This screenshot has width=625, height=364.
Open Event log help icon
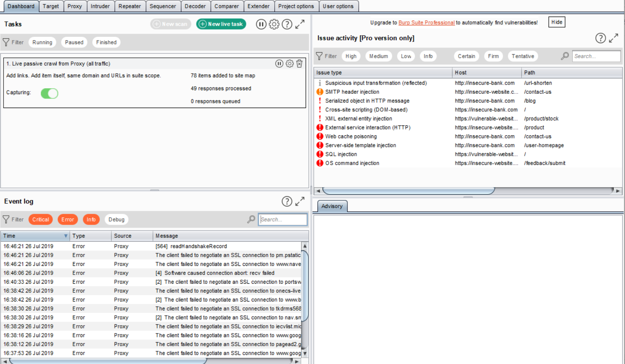(x=287, y=201)
